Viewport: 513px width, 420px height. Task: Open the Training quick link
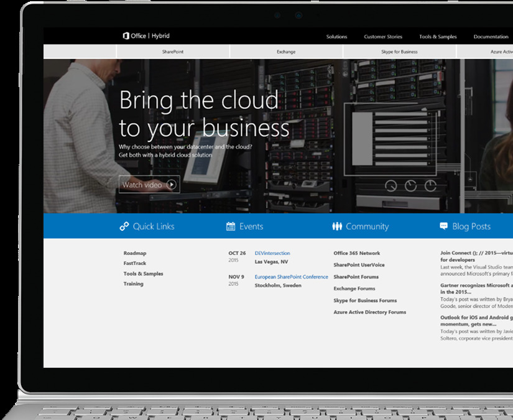133,284
